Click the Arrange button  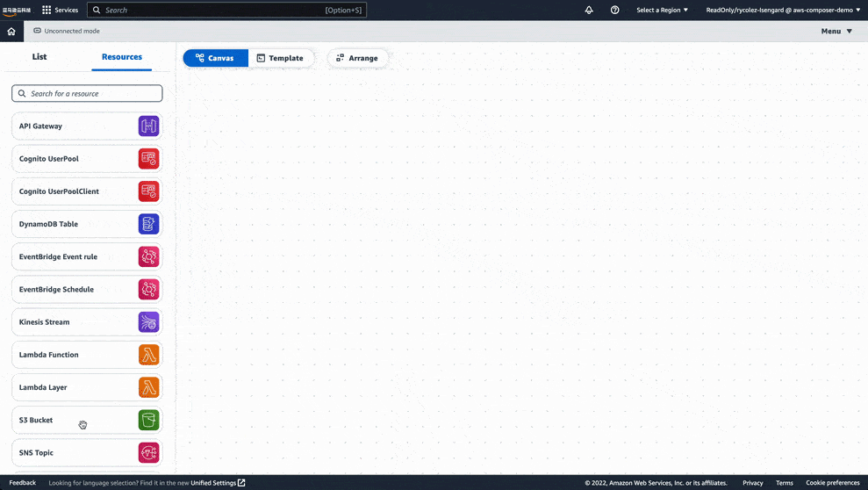click(357, 58)
